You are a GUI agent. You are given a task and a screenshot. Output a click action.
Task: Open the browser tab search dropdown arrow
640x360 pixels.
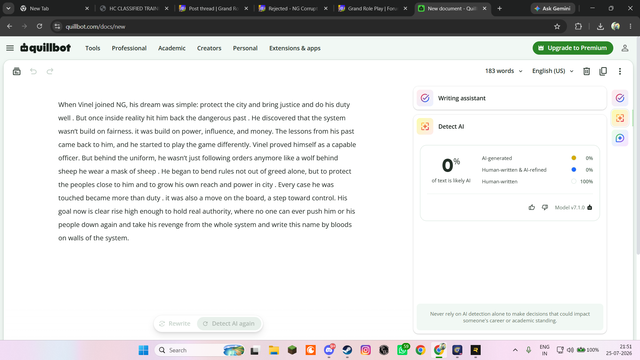click(8, 8)
